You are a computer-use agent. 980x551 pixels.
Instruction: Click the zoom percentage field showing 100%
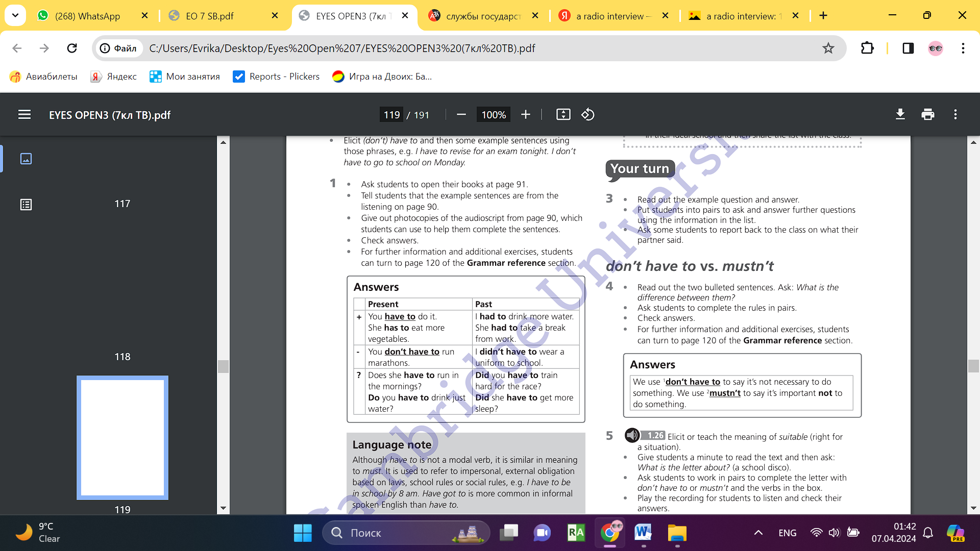pos(494,115)
